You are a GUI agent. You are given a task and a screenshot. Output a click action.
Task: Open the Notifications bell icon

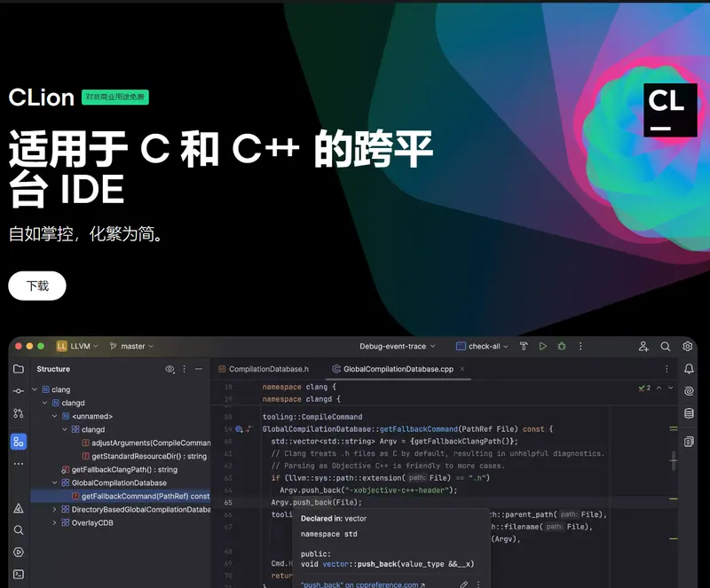pyautogui.click(x=689, y=369)
